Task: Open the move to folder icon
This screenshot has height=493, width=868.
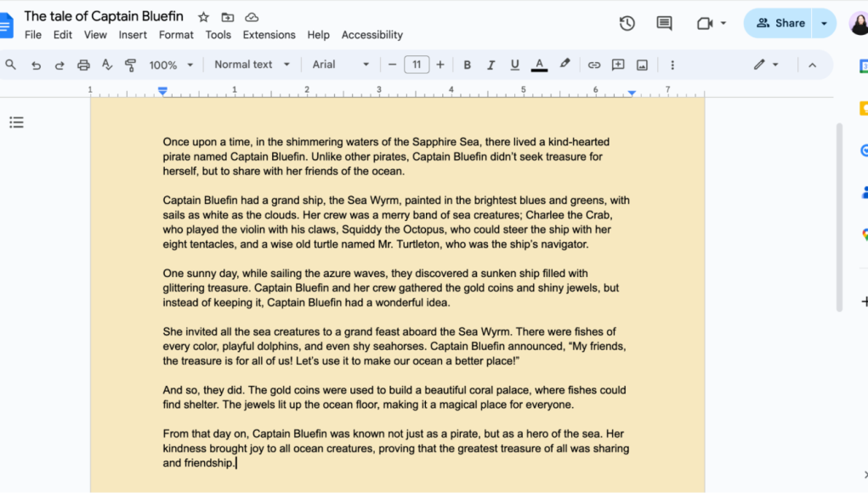Action: pyautogui.click(x=228, y=17)
